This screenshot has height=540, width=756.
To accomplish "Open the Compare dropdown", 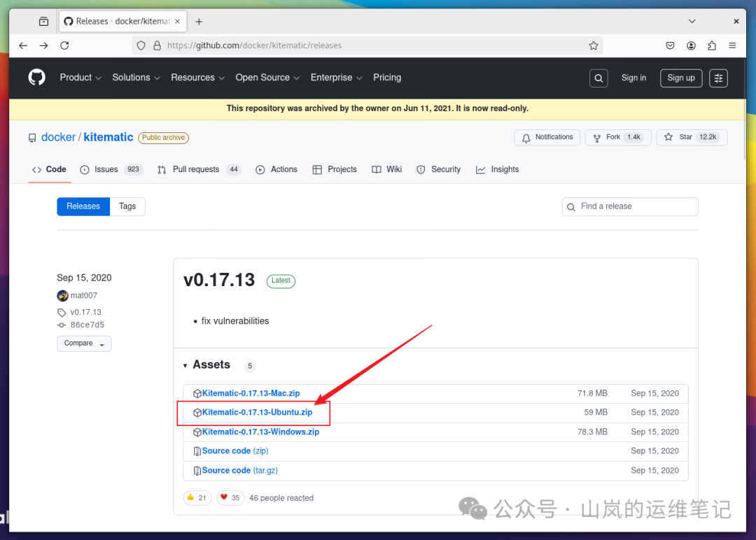I will (84, 343).
